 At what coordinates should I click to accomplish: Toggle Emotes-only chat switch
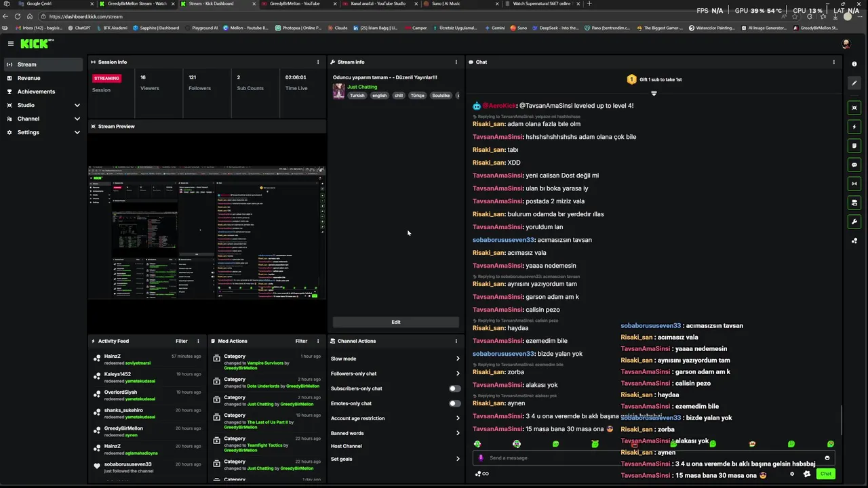[454, 403]
